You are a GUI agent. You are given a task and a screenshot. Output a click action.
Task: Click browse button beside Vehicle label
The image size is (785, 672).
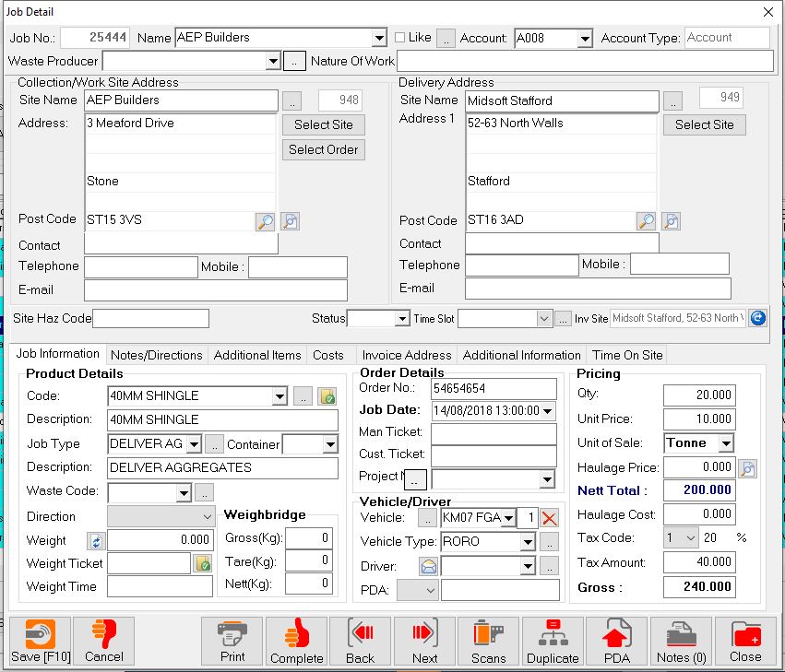click(427, 518)
